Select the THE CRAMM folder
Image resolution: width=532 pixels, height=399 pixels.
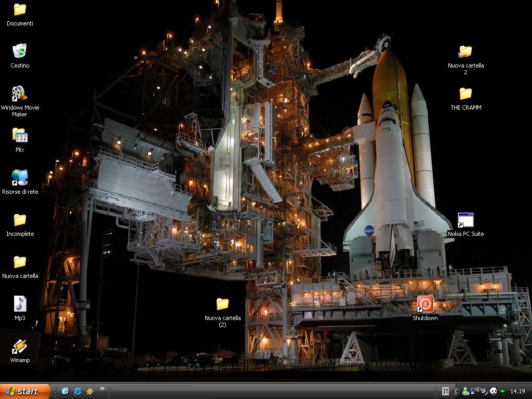click(465, 99)
